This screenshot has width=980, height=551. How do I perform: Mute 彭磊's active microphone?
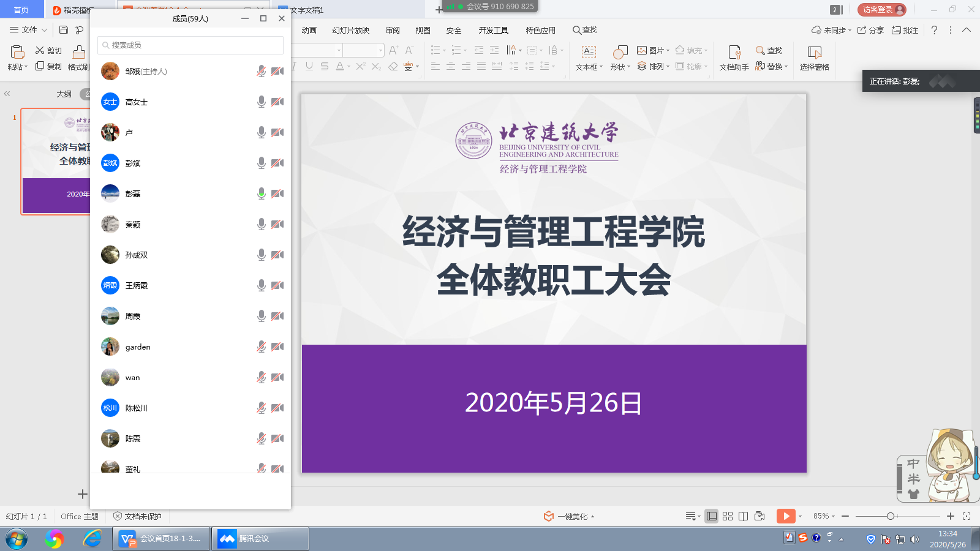click(262, 193)
